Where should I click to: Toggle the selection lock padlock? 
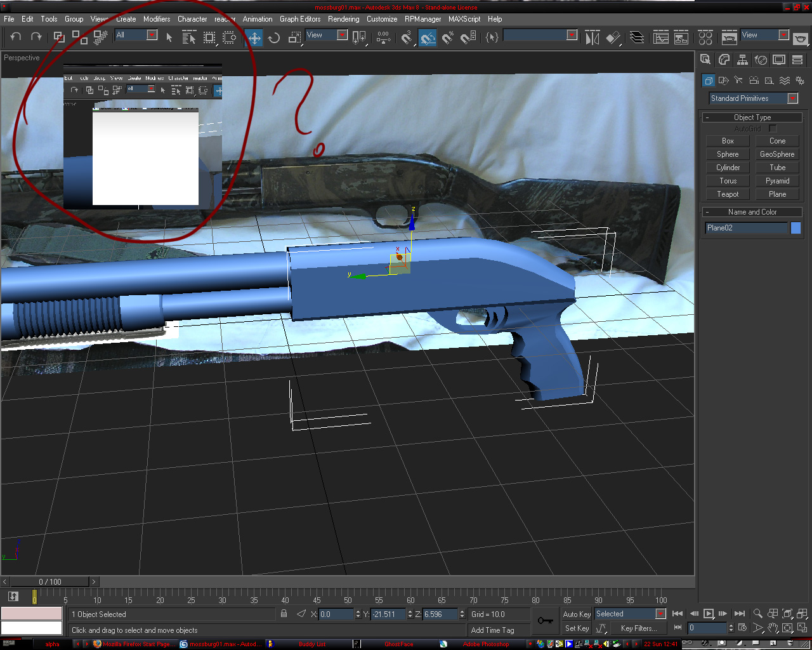[284, 614]
